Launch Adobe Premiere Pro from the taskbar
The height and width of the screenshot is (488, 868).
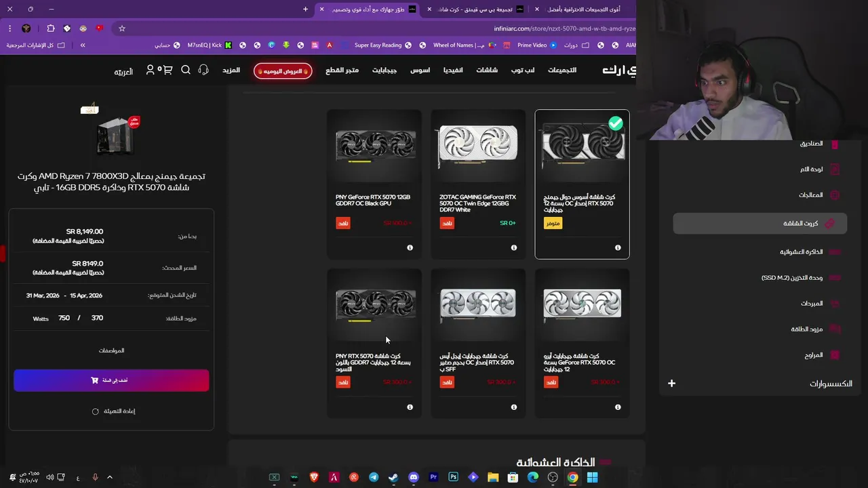pos(433,477)
